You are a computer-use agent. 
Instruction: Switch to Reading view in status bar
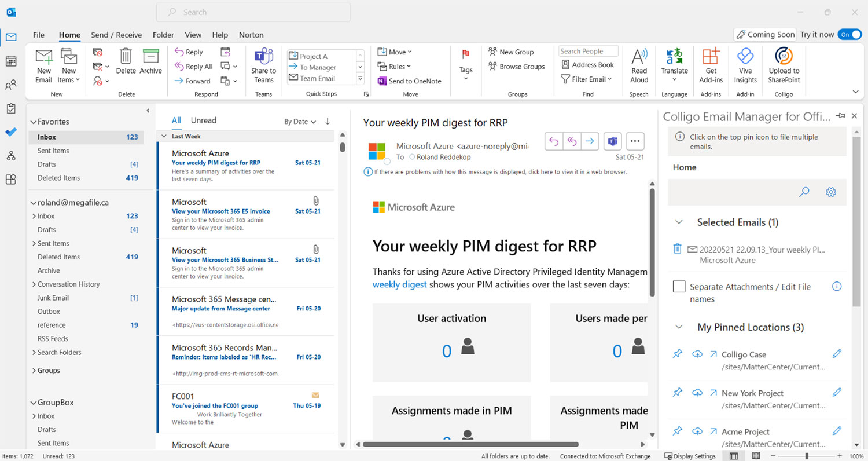tap(756, 456)
